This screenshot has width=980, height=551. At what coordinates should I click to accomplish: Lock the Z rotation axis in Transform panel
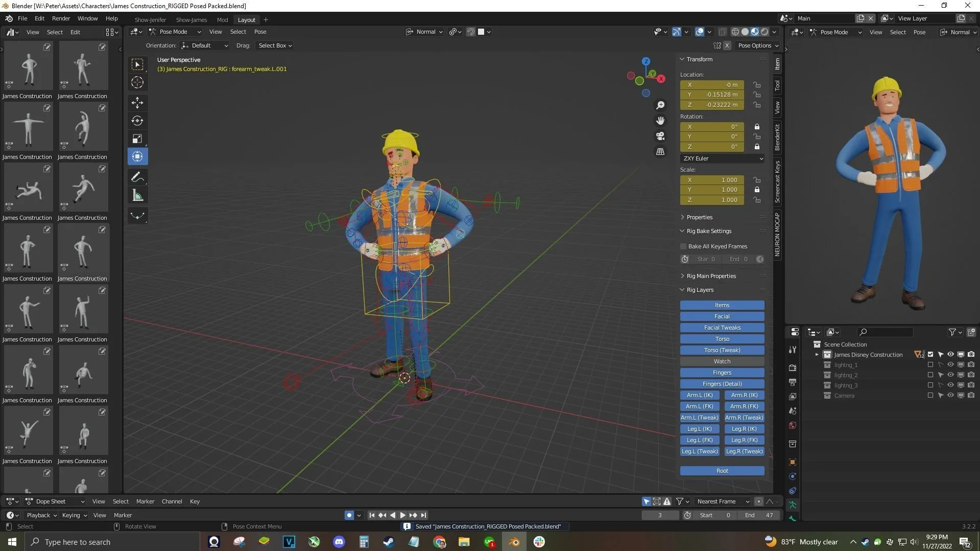coord(757,147)
